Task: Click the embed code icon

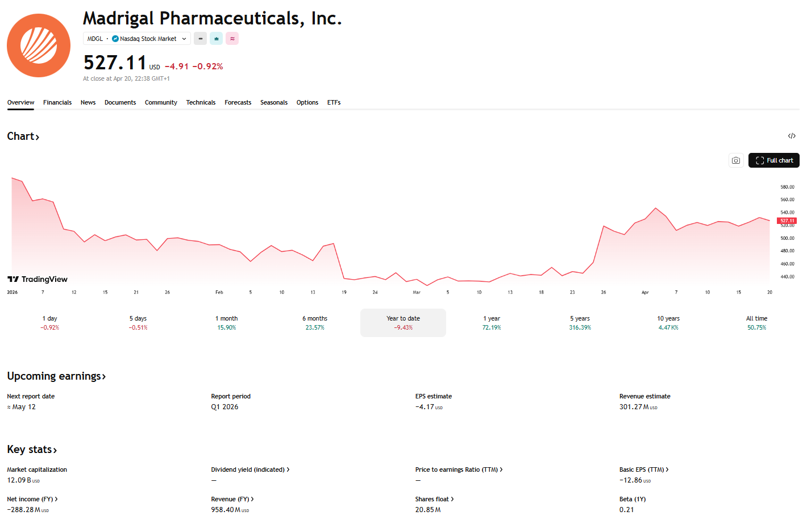Action: (792, 136)
